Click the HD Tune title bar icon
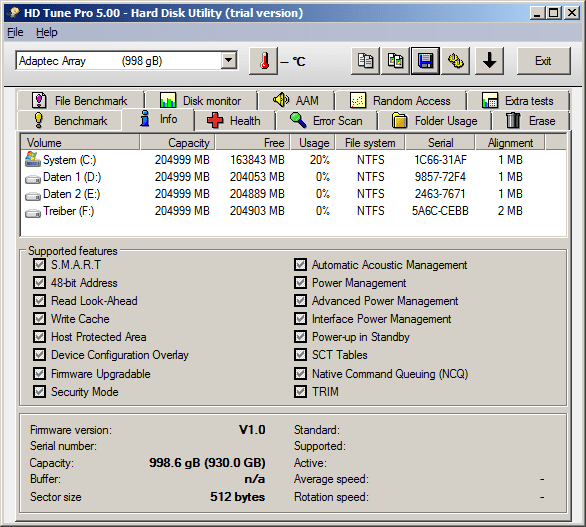 tap(14, 13)
